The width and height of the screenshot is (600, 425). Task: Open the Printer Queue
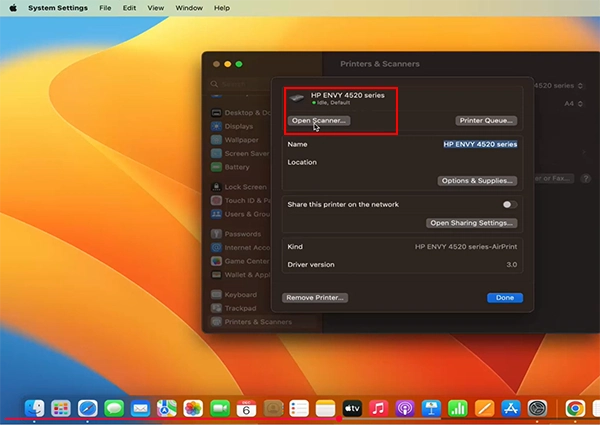pyautogui.click(x=486, y=120)
